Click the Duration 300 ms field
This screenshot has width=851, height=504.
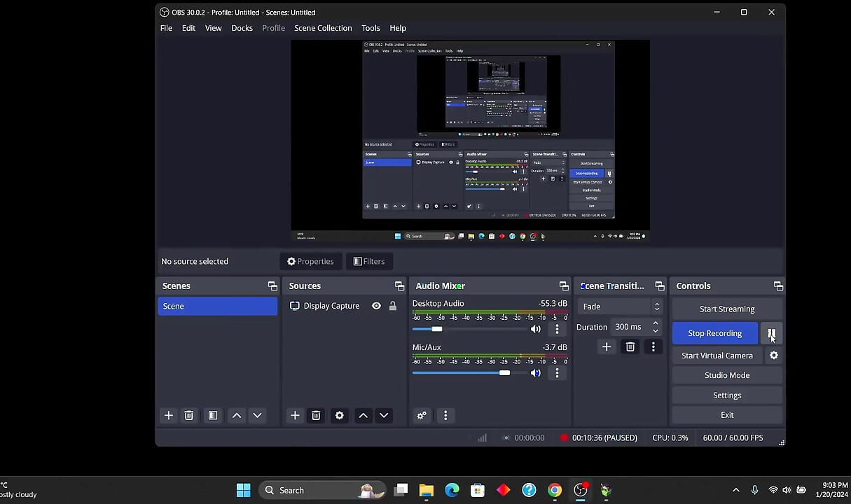pyautogui.click(x=630, y=327)
